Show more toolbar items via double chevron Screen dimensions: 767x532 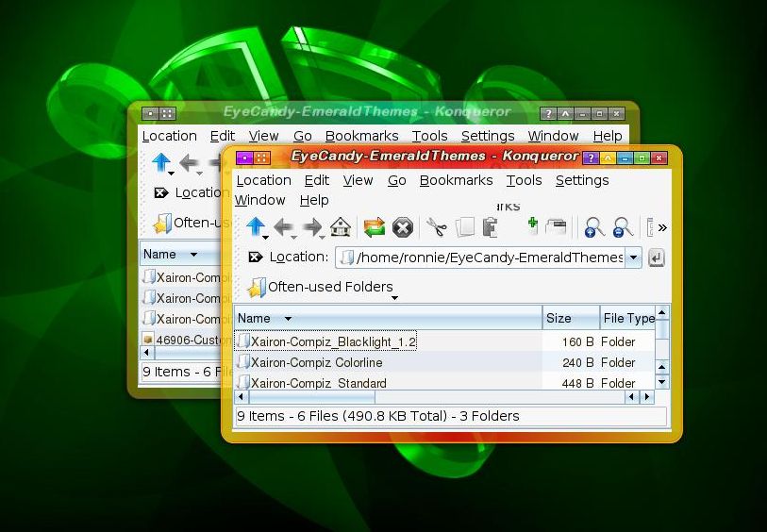point(662,227)
